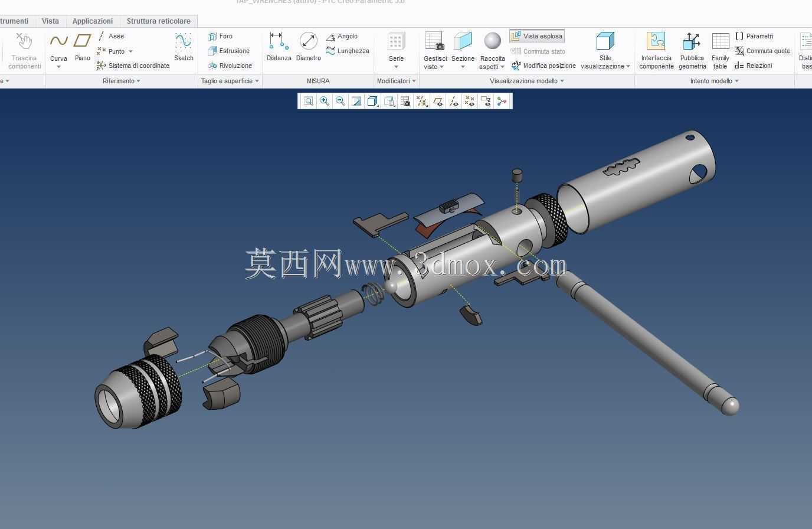Open Stile visualizzazione icon

(x=605, y=41)
